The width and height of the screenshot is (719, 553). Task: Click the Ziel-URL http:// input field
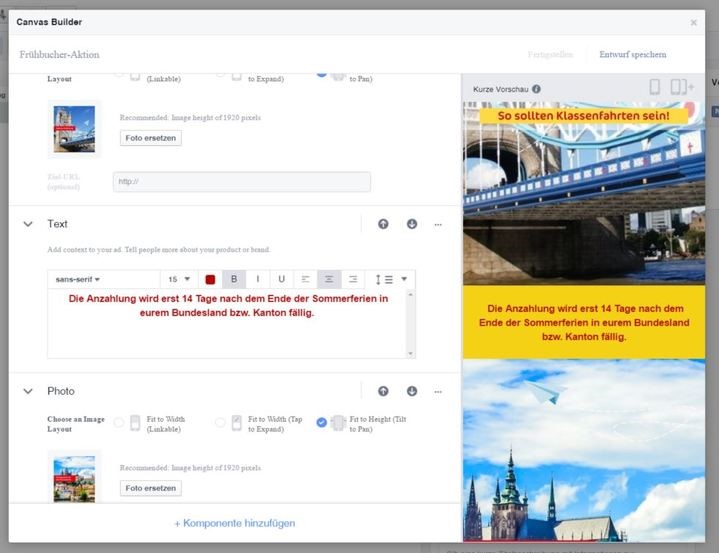(241, 182)
